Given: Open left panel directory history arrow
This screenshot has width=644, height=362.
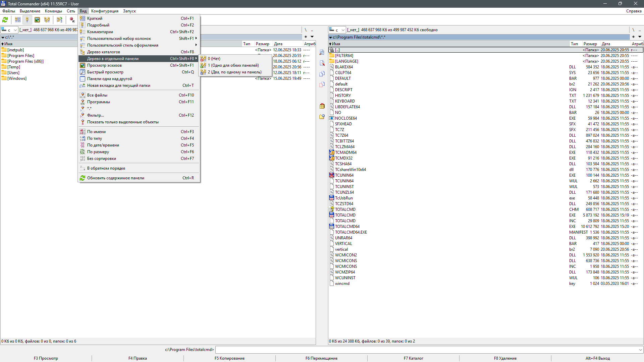Looking at the screenshot, I should coord(312,37).
